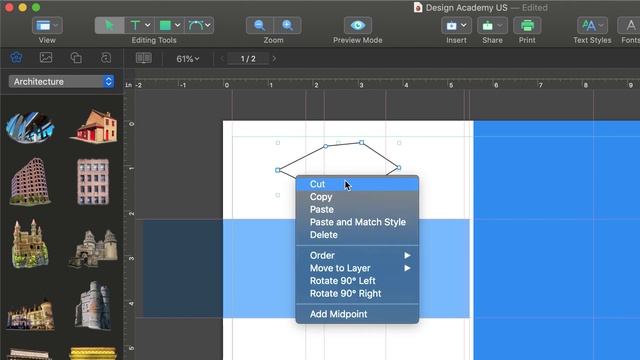Open the 61% zoom level dropdown

pyautogui.click(x=188, y=59)
